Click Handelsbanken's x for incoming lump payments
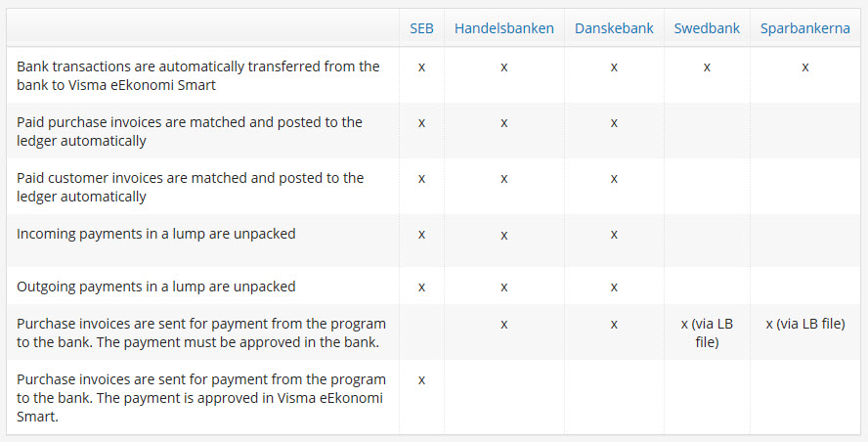Image resolution: width=868 pixels, height=442 pixels. point(503,235)
